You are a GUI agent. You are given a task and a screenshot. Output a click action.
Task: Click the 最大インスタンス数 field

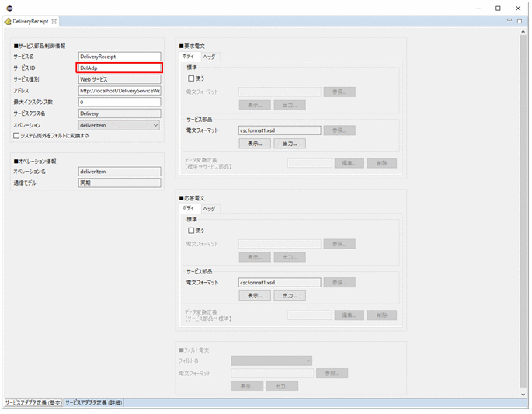(120, 102)
